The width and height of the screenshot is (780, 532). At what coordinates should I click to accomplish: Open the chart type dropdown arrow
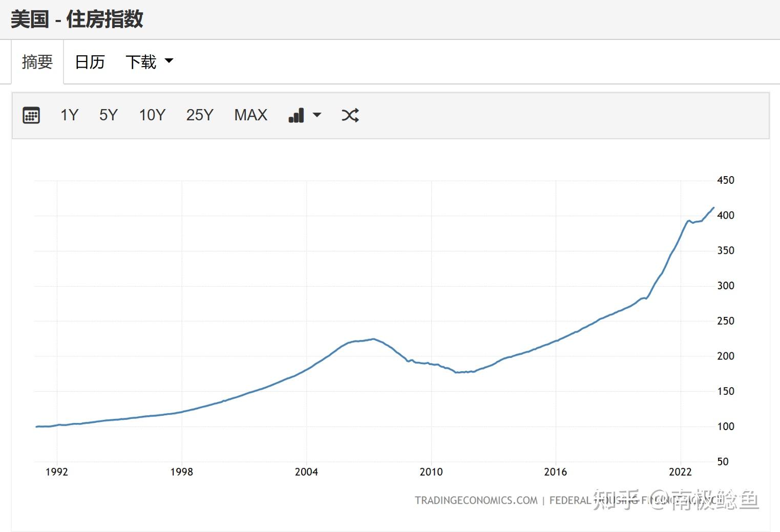(x=317, y=115)
